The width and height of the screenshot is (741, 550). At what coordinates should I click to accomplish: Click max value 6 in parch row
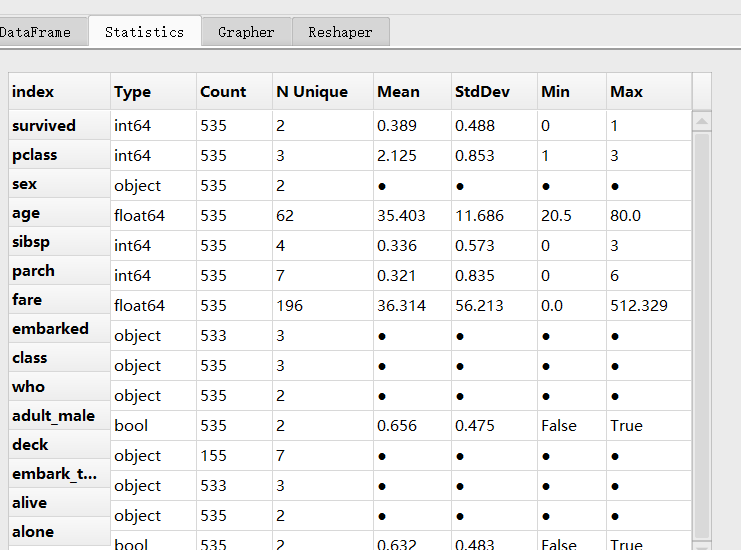649,275
